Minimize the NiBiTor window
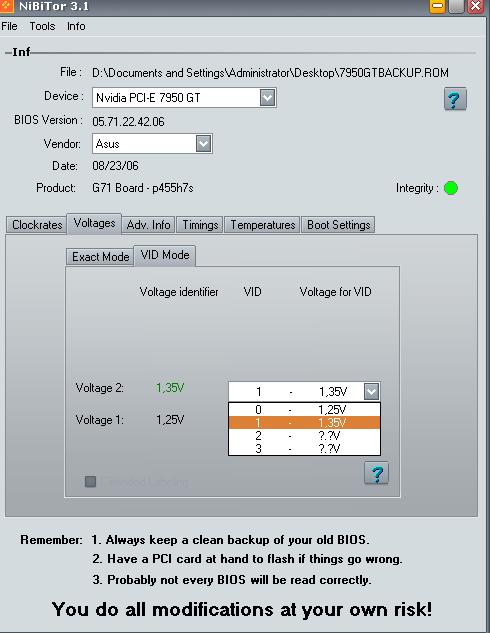 tap(437, 6)
